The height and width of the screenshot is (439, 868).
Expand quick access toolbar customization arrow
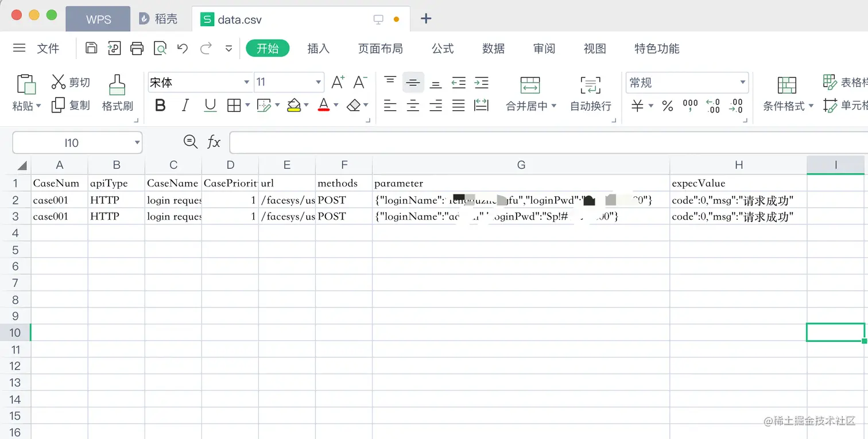tap(228, 49)
